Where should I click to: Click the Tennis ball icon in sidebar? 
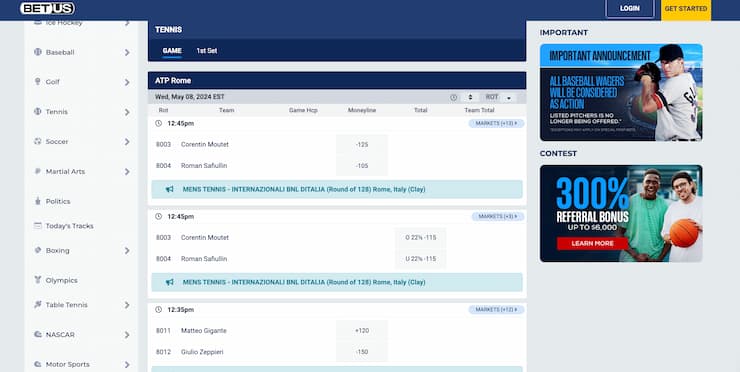[38, 111]
